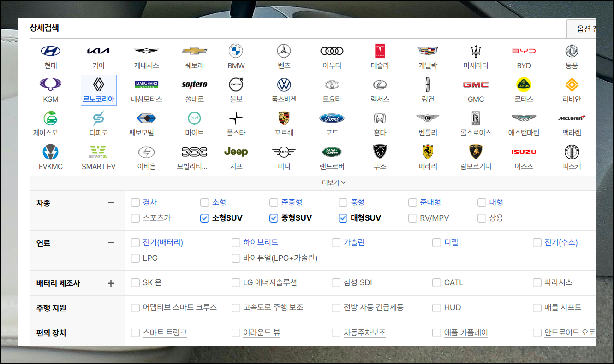614x364 pixels.
Task: Choose the Maserati (마세라티) trident logo
Action: (x=476, y=51)
